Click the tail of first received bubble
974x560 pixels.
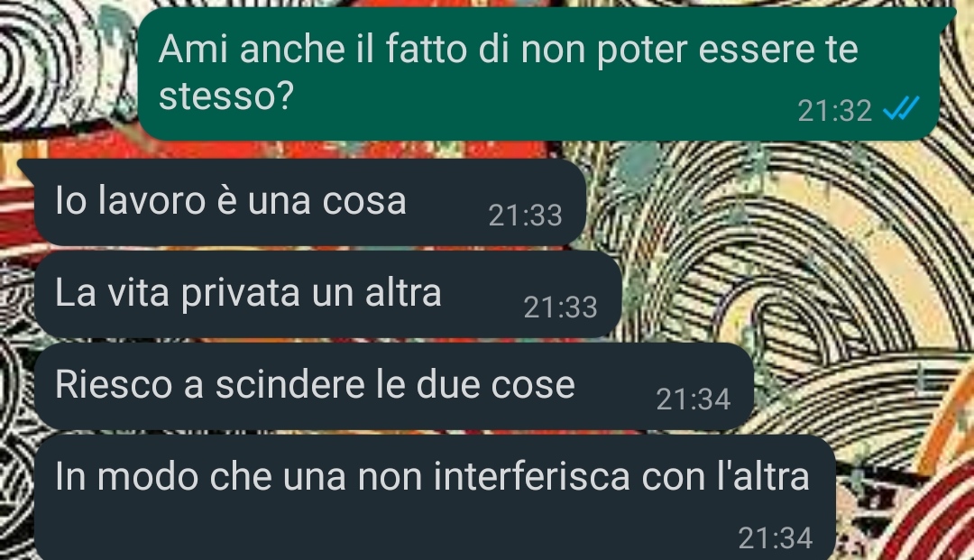point(27,168)
